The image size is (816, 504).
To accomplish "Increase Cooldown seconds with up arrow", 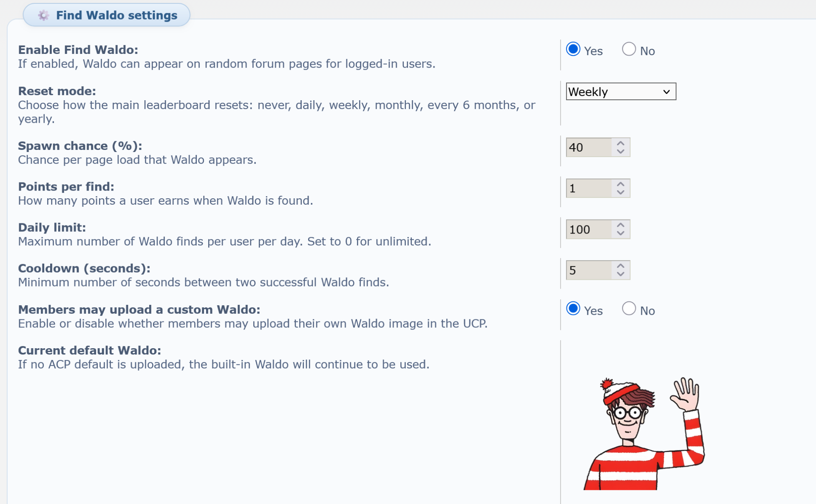I will click(x=620, y=266).
